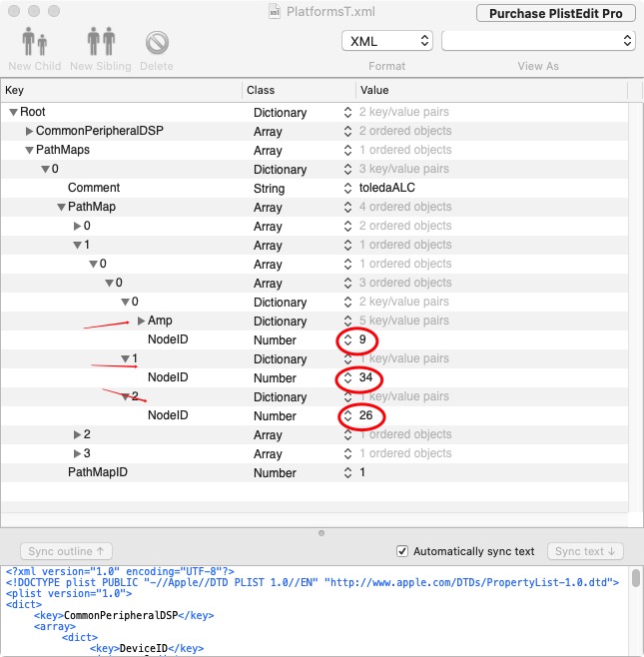Change class stepper for NodeID 9 row
The height and width of the screenshot is (657, 644).
coord(347,339)
